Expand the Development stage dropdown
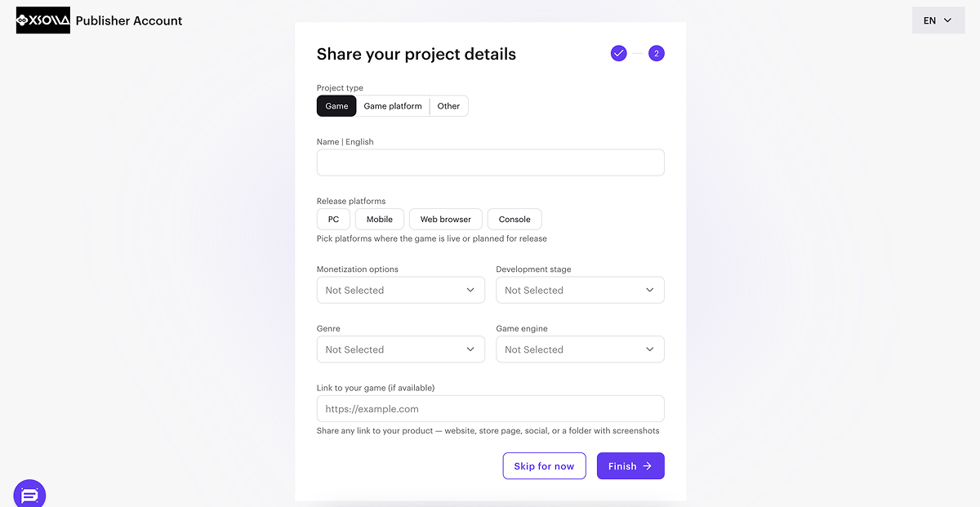 (x=580, y=291)
